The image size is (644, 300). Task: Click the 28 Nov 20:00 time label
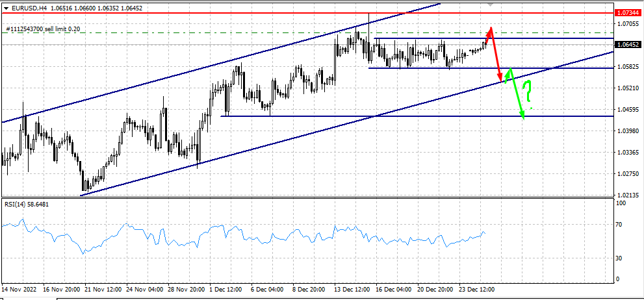pyautogui.click(x=186, y=290)
